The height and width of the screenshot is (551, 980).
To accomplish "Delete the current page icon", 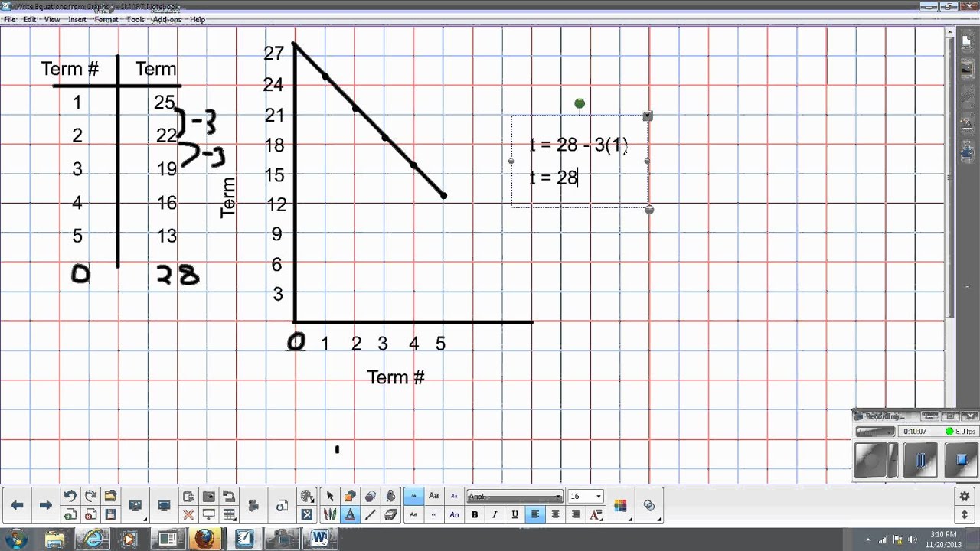I will [90, 514].
